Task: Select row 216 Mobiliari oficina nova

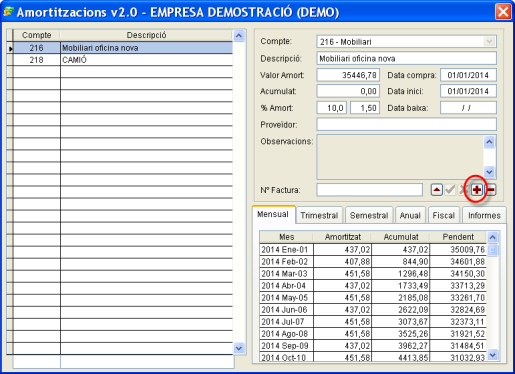Action: [x=123, y=48]
